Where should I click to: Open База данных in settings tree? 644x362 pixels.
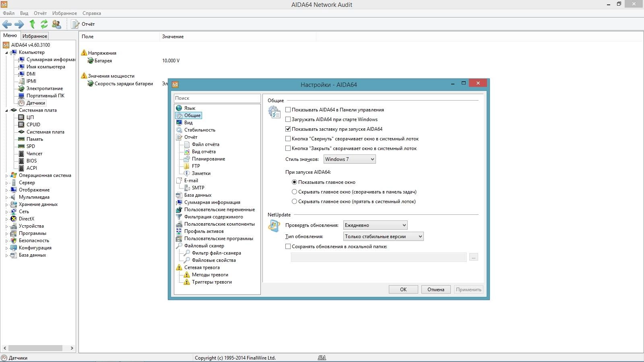pyautogui.click(x=198, y=195)
